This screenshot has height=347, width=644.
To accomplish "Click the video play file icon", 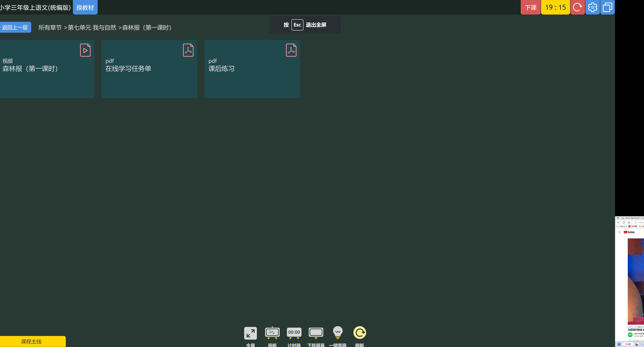I will (x=85, y=50).
